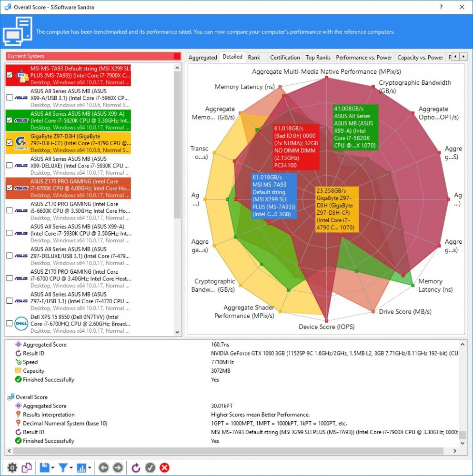Switch to the Top Ranks tab
This screenshot has height=476, width=473.
(x=318, y=58)
